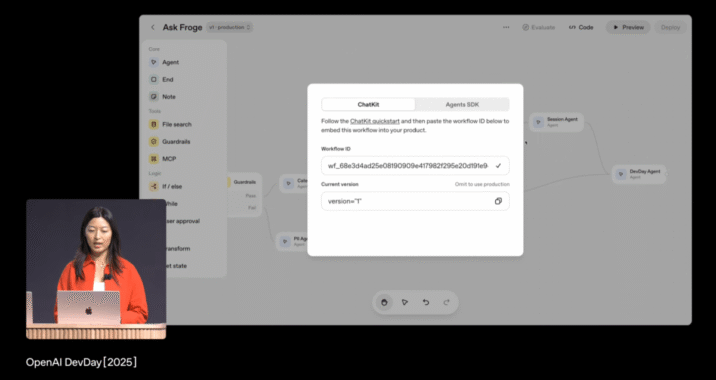Click the 'File search' label in sidebar
This screenshot has height=380, width=716.
point(177,124)
